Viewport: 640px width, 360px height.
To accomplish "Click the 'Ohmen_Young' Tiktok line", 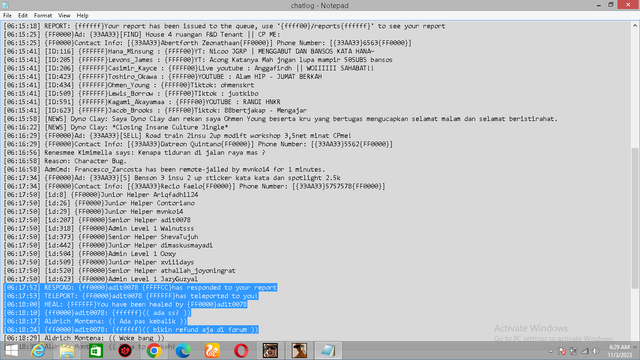I will [x=129, y=85].
